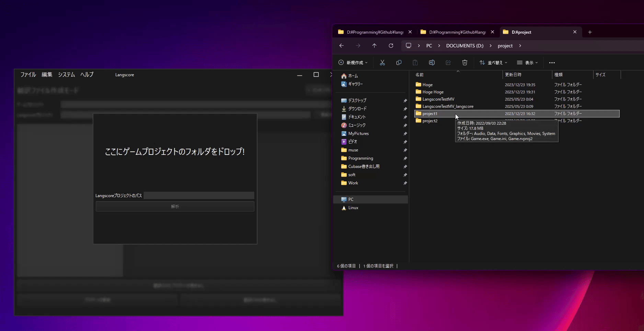Go back with Explorer's back arrow
Image resolution: width=644 pixels, height=331 pixels.
341,46
